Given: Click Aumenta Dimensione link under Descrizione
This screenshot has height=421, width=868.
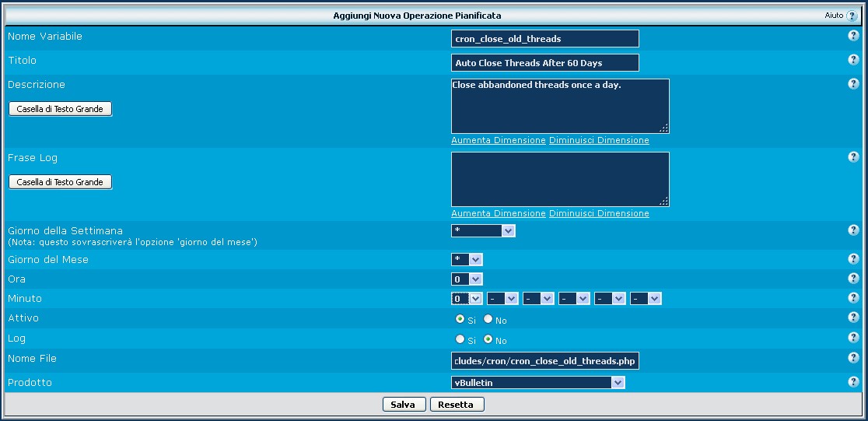Looking at the screenshot, I should 499,140.
